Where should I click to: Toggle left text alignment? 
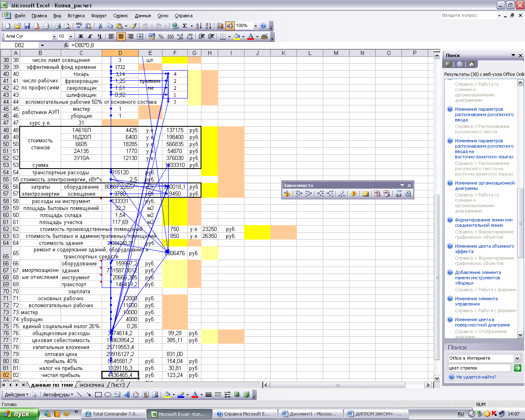click(111, 37)
